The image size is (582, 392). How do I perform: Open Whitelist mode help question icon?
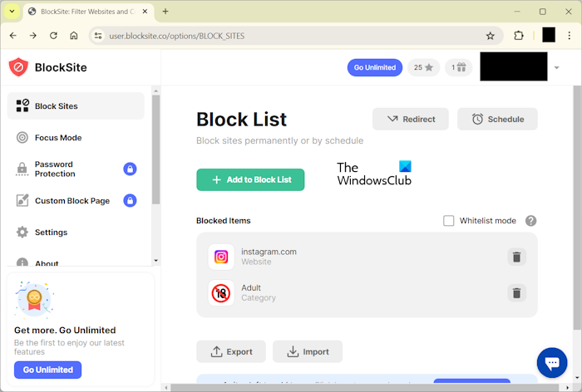530,221
